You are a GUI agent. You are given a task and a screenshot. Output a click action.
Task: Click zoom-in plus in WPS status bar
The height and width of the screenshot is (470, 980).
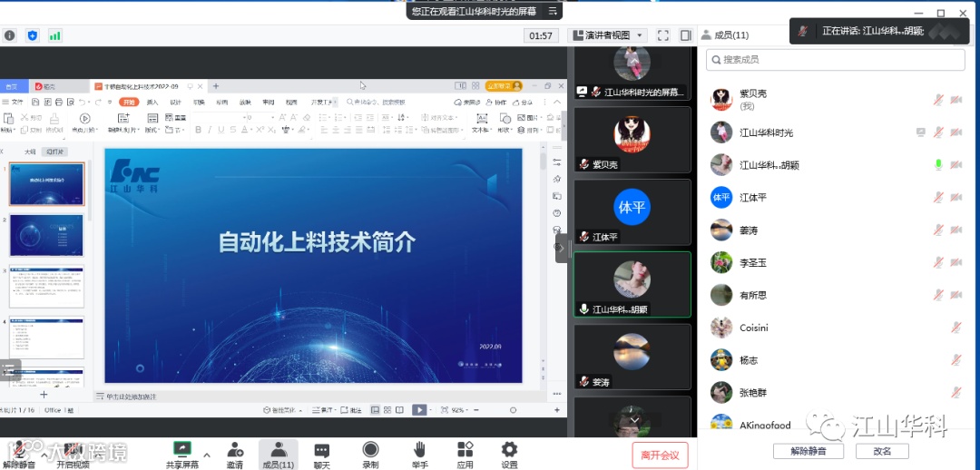557,410
